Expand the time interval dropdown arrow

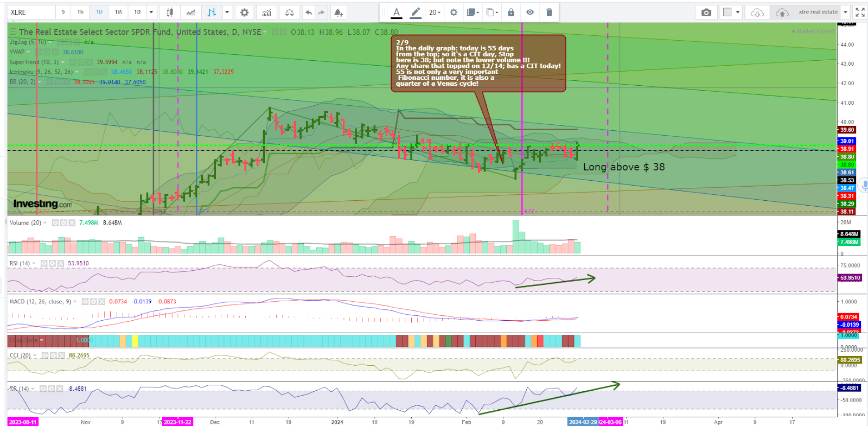click(x=151, y=12)
